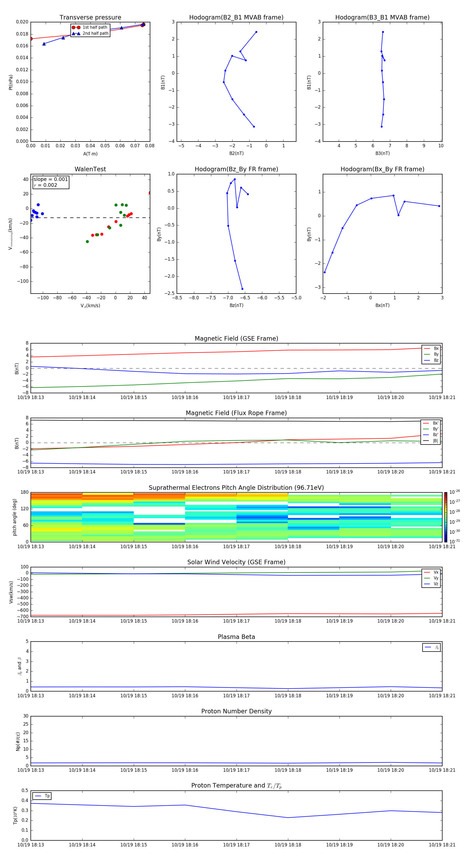The width and height of the screenshot is (473, 868).
Task: Click the 'pitch angle (deg)' axis label
Action: 14,517
